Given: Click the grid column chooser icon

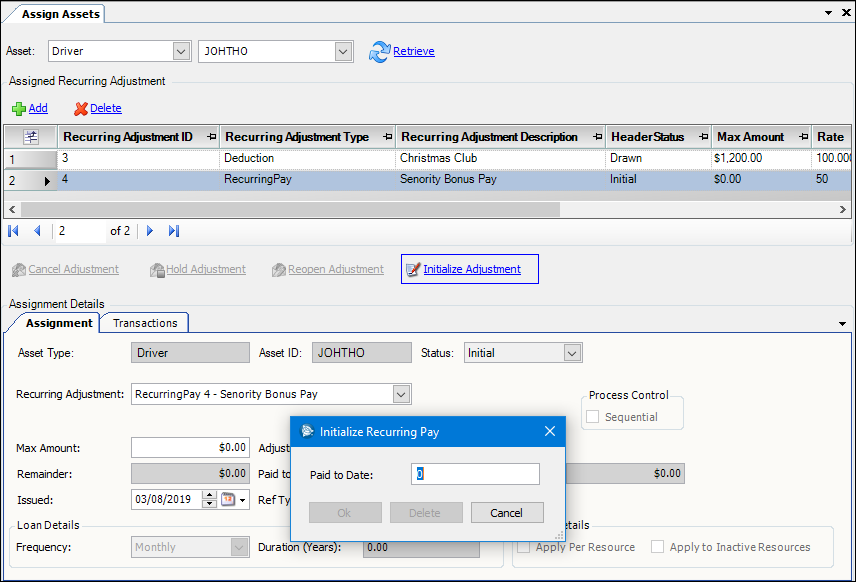Looking at the screenshot, I should [31, 137].
